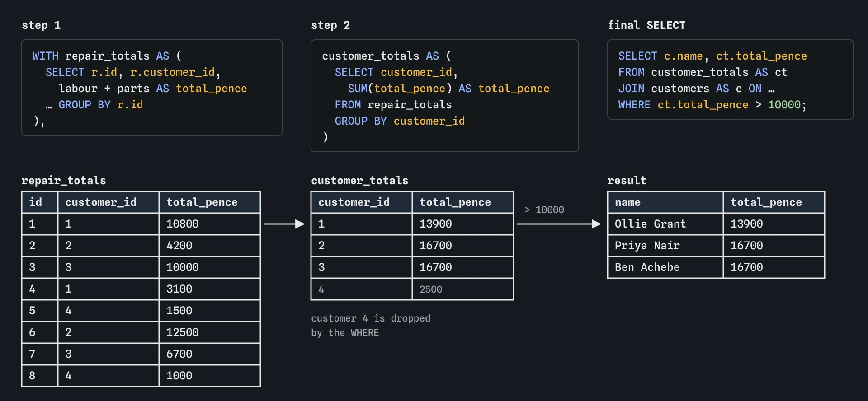This screenshot has width=868, height=401.
Task: Click the GROUP BY r.id code line
Action: tap(94, 105)
